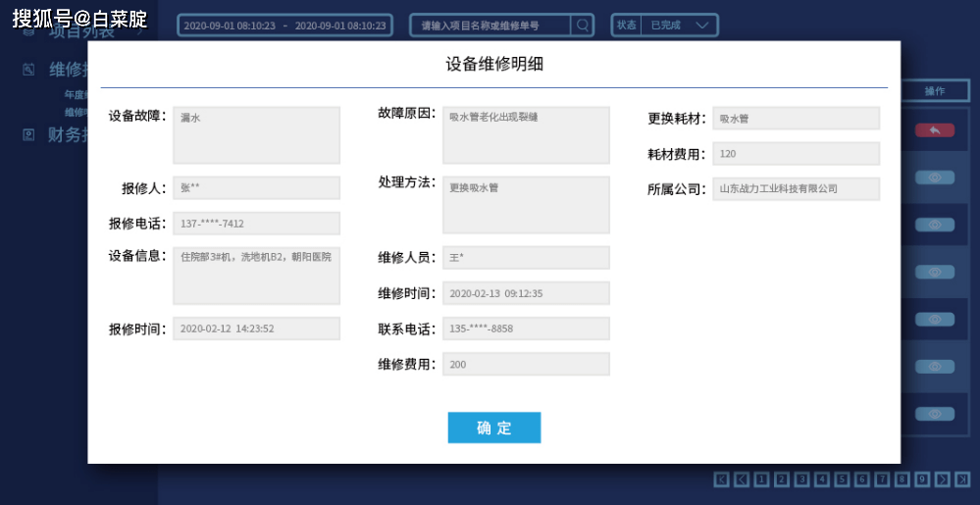Click the topmost eye view button
Screen dimensions: 980x505
point(934,177)
